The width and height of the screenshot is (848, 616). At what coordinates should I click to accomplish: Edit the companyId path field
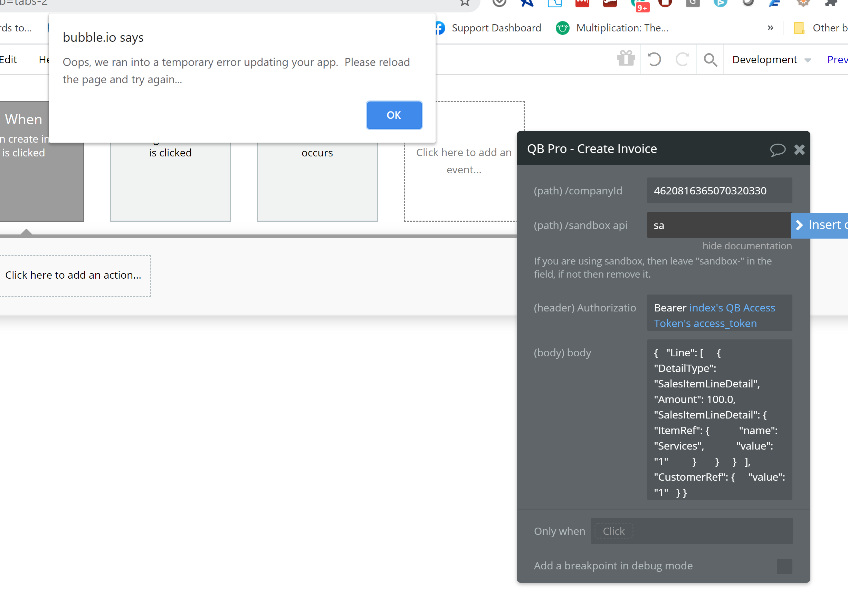[720, 191]
